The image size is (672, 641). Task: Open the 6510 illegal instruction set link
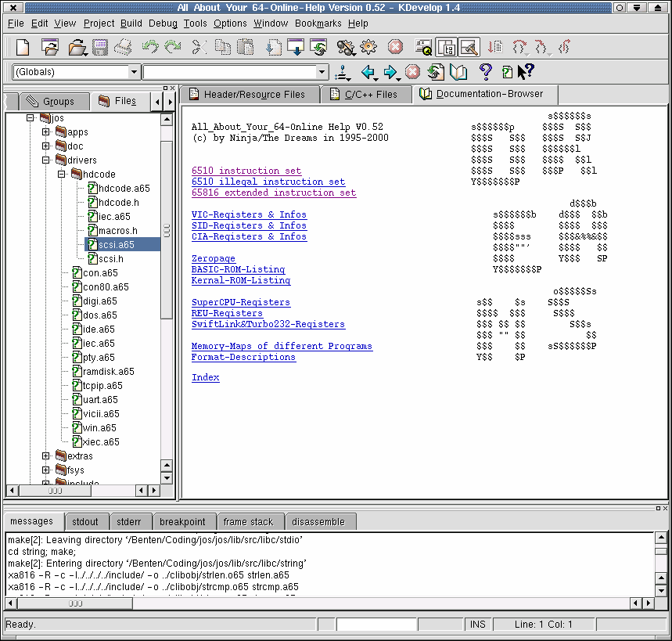pyautogui.click(x=268, y=182)
